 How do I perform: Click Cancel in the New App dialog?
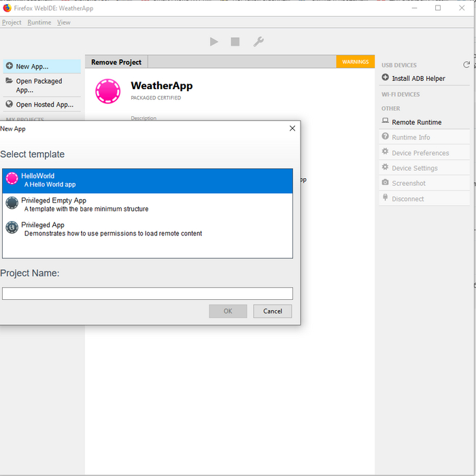click(x=273, y=311)
